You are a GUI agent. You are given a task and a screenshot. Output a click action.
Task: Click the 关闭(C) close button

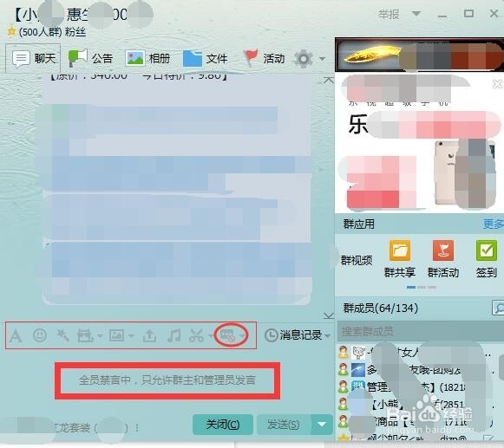[x=223, y=425]
